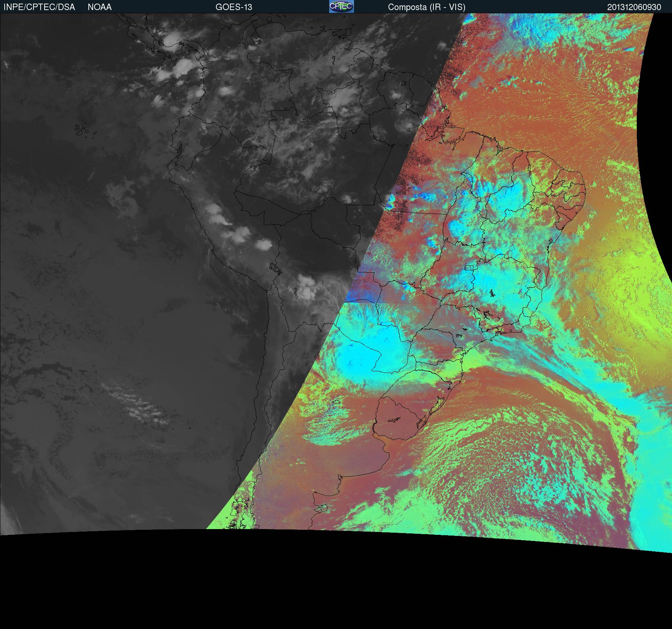Click the CPTEC logo in header
Viewport: 672px width, 629px height.
tap(341, 6)
